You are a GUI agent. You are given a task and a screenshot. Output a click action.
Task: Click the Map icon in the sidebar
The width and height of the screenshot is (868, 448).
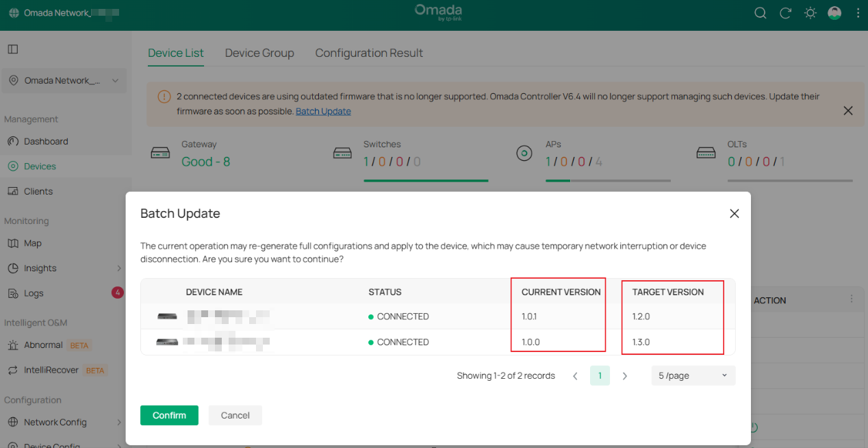[12, 243]
